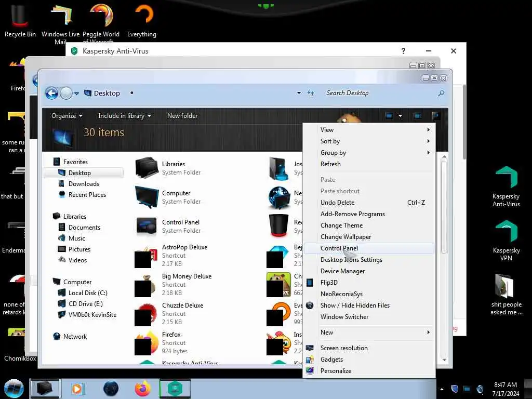Click the Kaspersky taskbar button
The width and height of the screenshot is (532, 399).
[175, 389]
